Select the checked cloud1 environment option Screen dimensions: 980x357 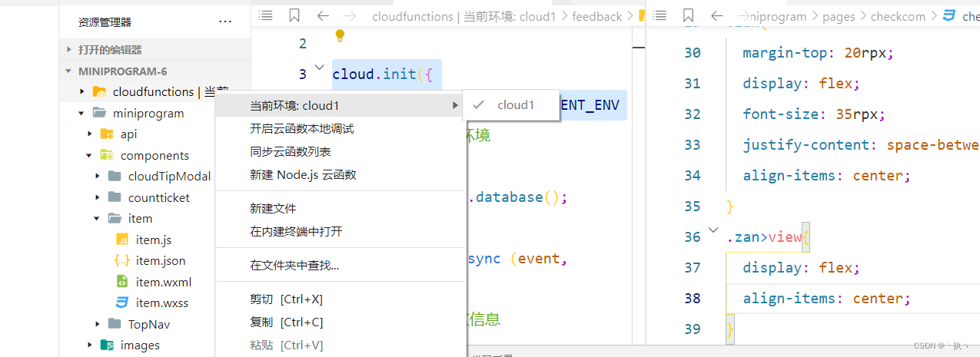tap(511, 105)
